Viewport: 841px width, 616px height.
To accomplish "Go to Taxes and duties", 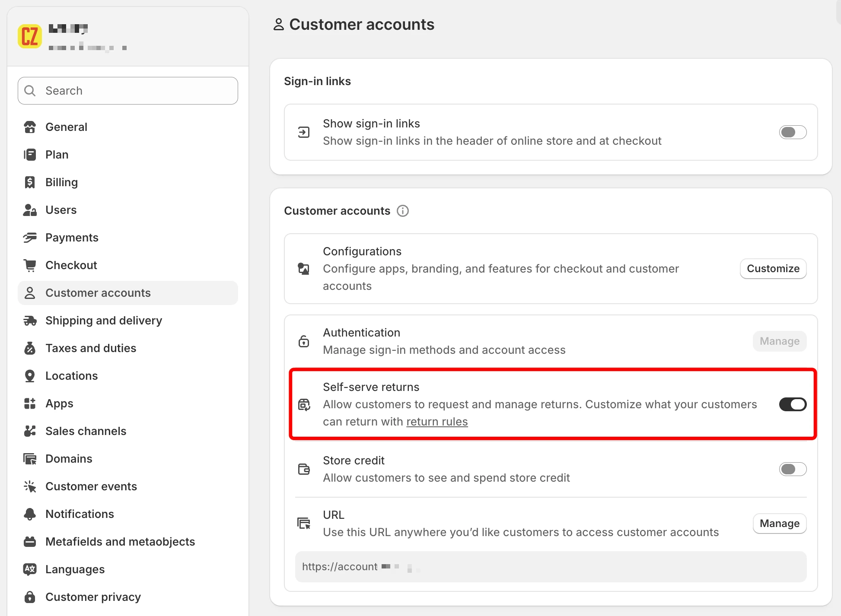I will (x=128, y=348).
